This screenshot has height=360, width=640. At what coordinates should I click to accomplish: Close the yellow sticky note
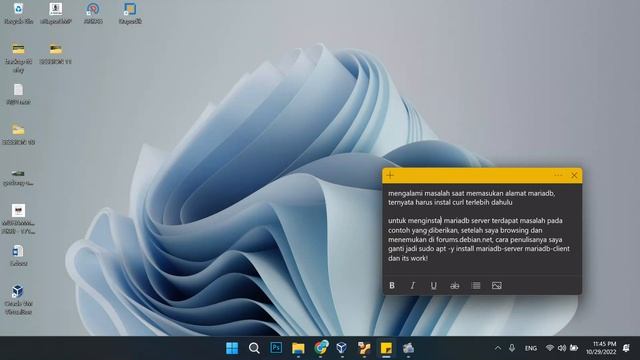(574, 175)
